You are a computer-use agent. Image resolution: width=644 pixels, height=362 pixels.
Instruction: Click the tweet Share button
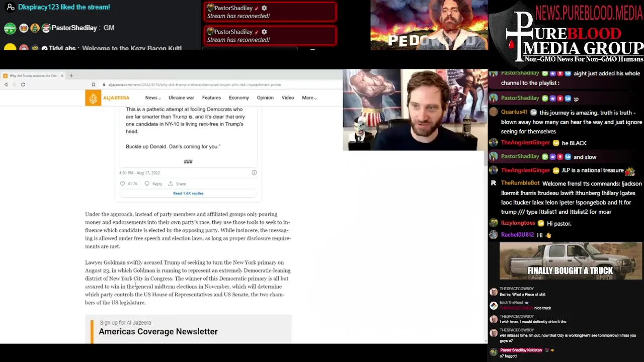coord(177,184)
